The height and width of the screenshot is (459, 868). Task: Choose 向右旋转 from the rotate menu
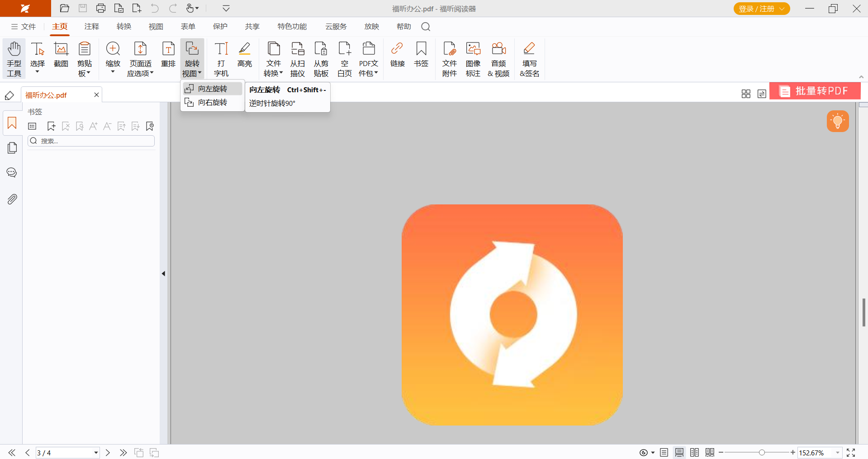coord(213,103)
